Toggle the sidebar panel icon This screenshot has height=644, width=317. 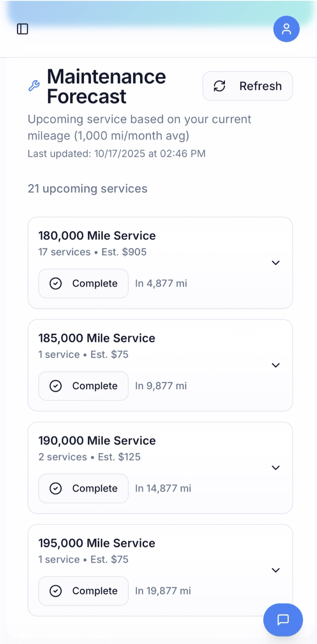[x=22, y=29]
